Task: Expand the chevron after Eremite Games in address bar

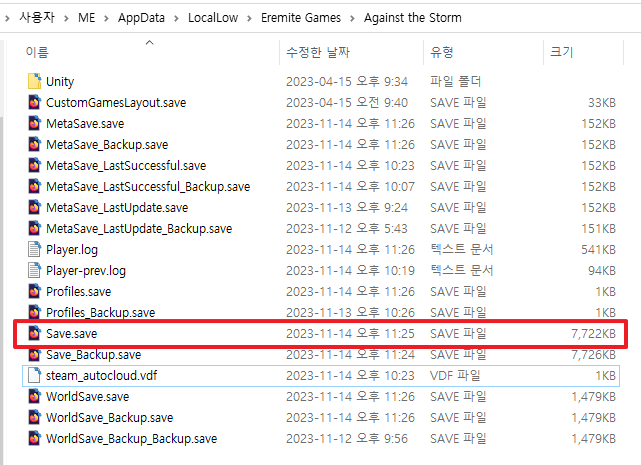Action: coord(352,18)
